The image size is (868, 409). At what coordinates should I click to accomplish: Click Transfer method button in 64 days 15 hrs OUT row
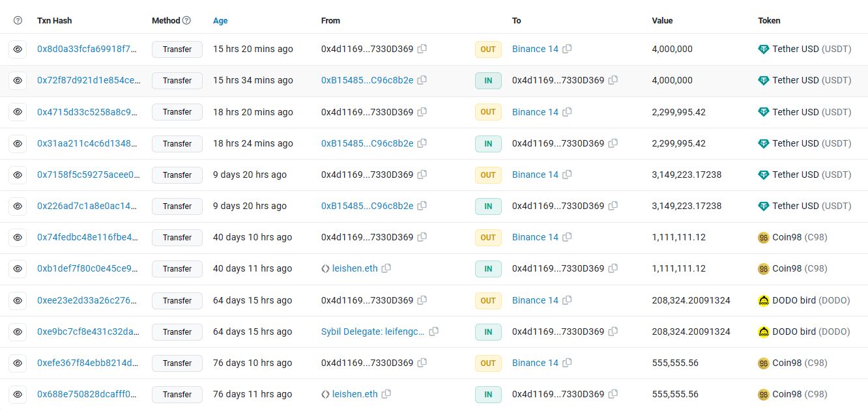[177, 300]
